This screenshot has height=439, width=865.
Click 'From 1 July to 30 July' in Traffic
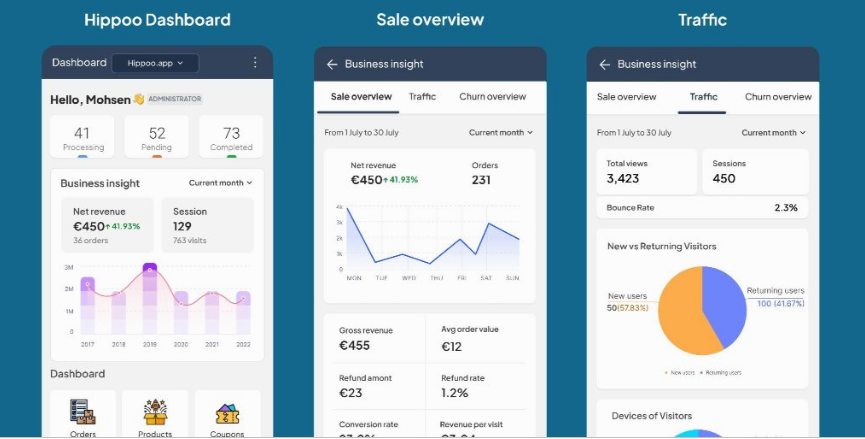click(634, 133)
